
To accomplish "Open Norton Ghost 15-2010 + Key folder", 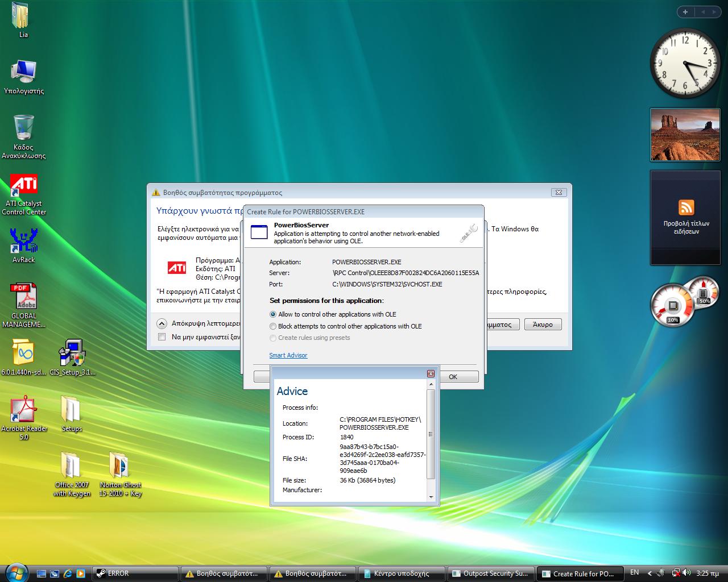I will (120, 474).
